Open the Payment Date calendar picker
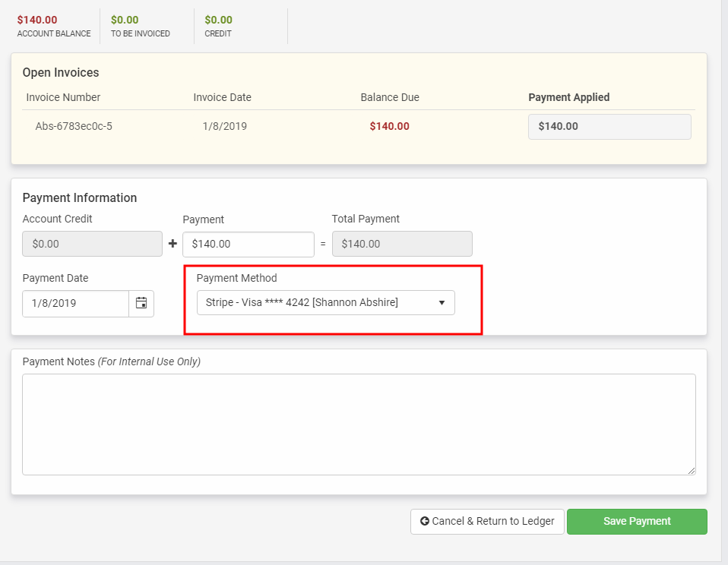This screenshot has width=728, height=565. coord(141,303)
